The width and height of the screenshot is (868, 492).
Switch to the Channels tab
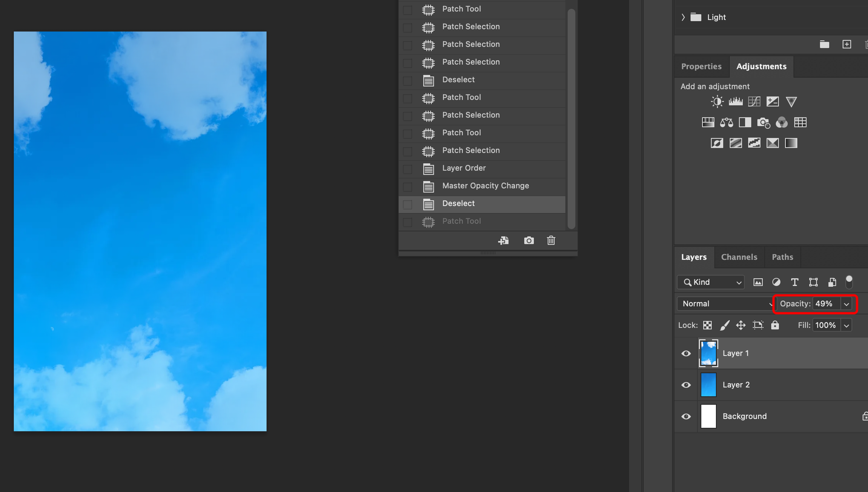[x=739, y=257]
